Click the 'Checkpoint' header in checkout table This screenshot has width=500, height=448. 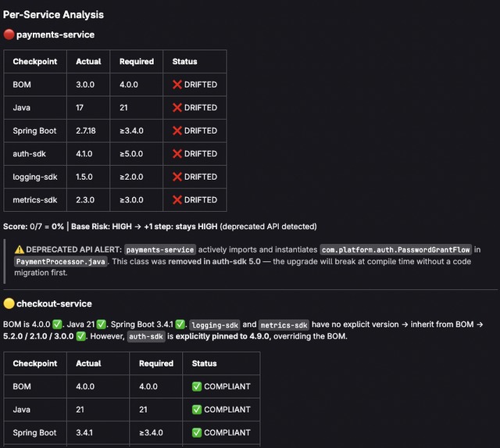[35, 364]
